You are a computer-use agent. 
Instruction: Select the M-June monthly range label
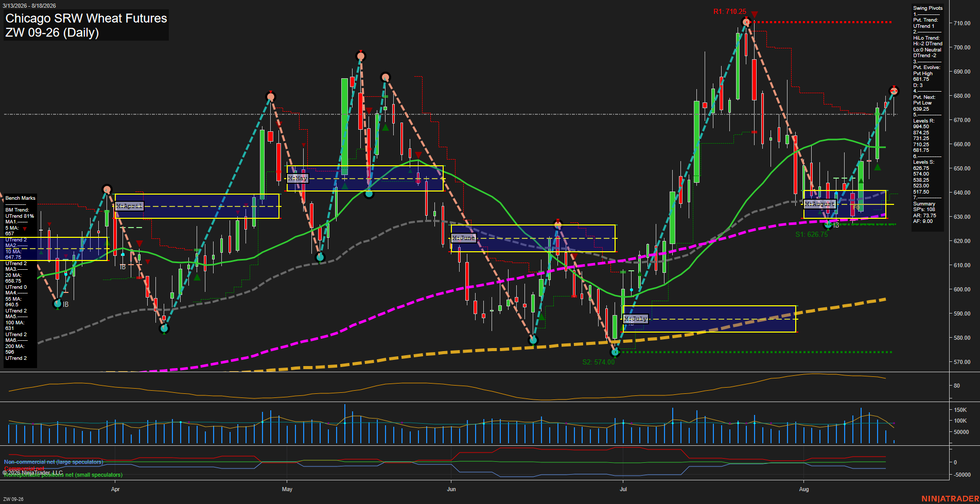pyautogui.click(x=464, y=238)
